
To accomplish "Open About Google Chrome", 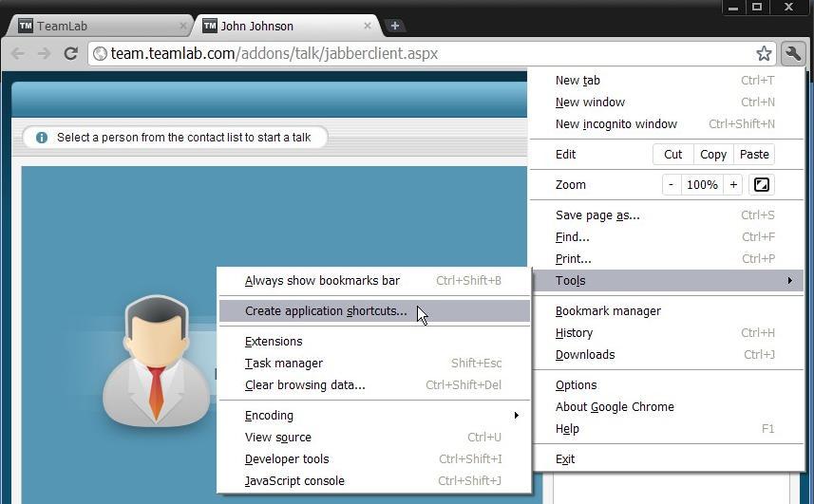I will pos(666,407).
